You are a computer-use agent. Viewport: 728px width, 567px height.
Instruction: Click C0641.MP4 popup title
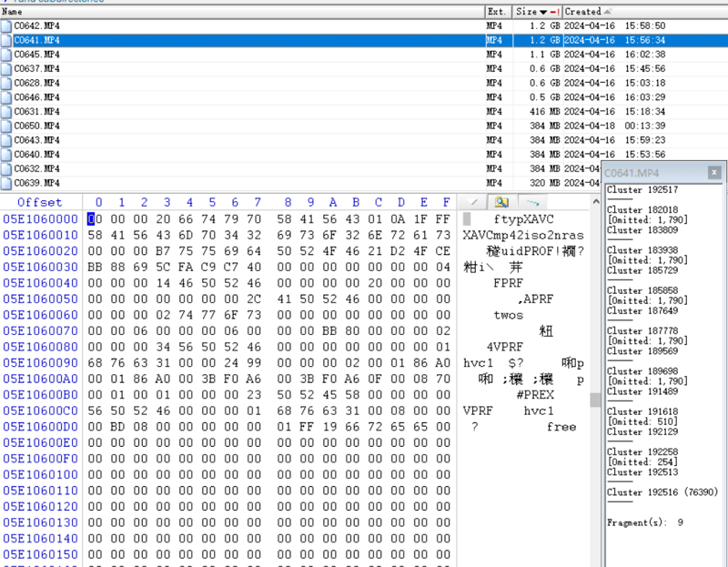coord(632,173)
